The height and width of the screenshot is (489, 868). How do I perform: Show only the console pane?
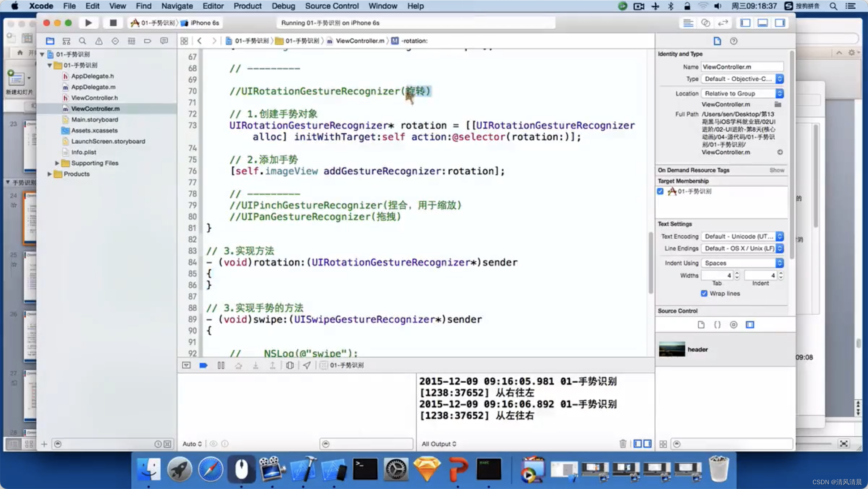click(647, 443)
